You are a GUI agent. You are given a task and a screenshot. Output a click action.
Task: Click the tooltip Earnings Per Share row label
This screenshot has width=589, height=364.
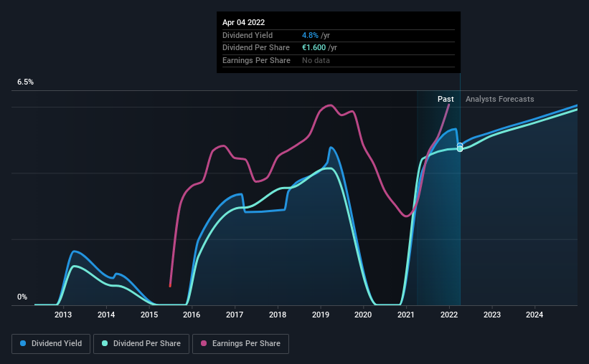(256, 60)
